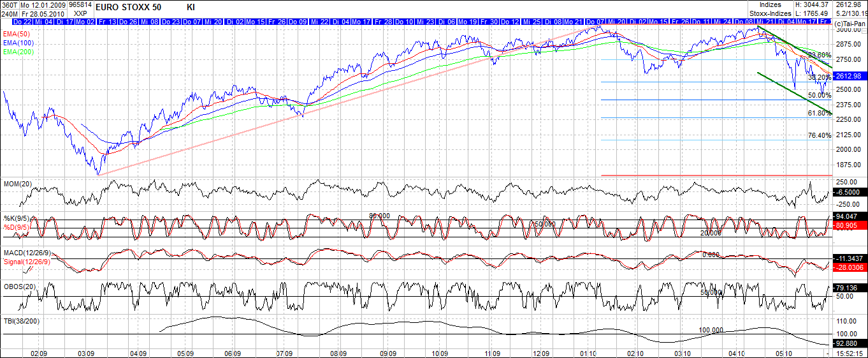
Task: Click the Signal value -28.0306 marker
Action: pos(850,267)
